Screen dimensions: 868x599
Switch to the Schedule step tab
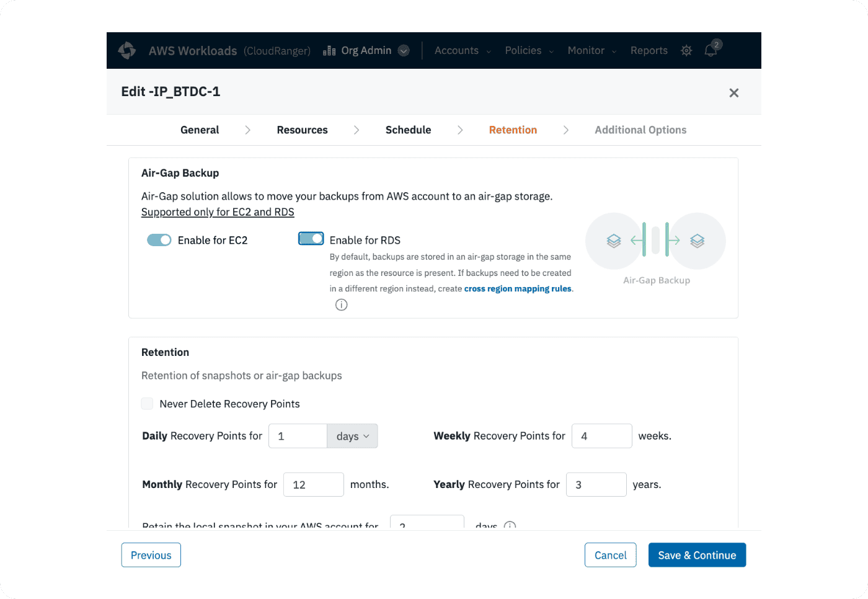pyautogui.click(x=408, y=130)
